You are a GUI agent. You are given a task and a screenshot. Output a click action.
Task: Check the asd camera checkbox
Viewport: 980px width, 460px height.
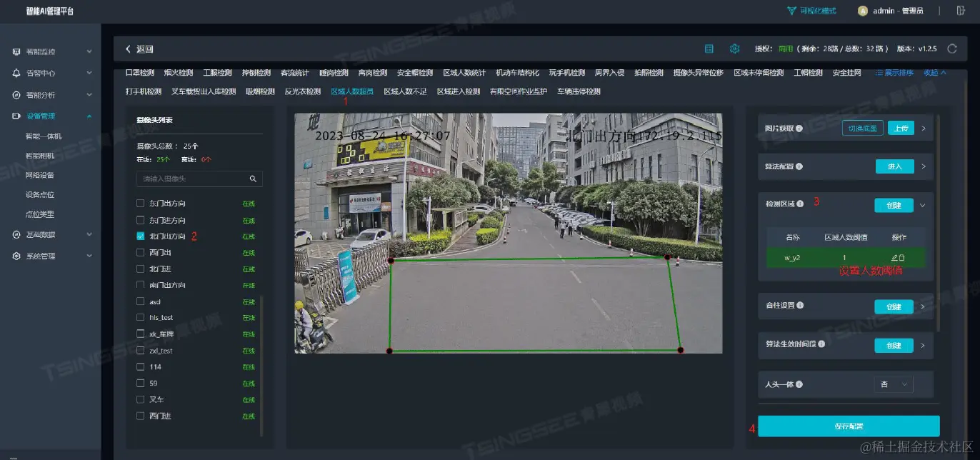(x=141, y=302)
